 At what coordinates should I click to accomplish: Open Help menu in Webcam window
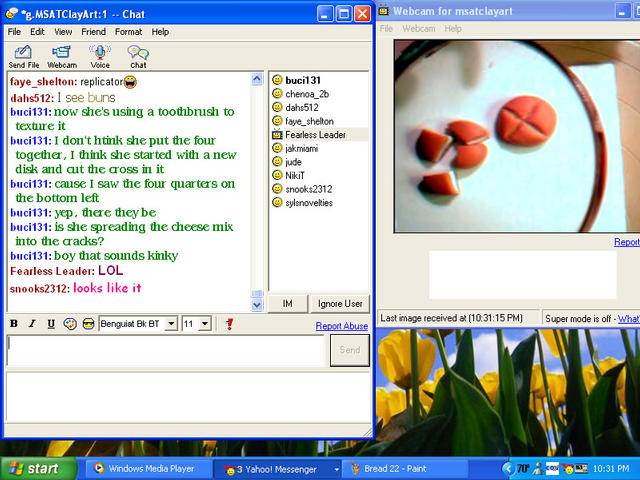click(453, 29)
